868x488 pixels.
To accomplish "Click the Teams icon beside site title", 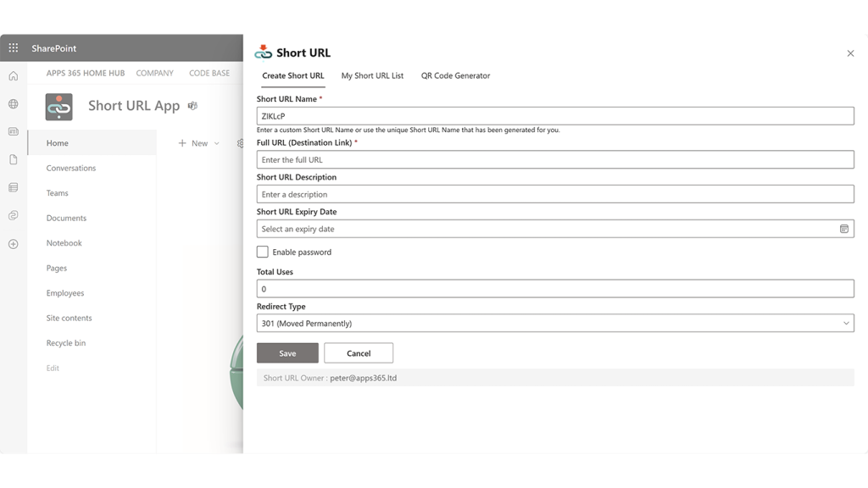I will tap(192, 106).
